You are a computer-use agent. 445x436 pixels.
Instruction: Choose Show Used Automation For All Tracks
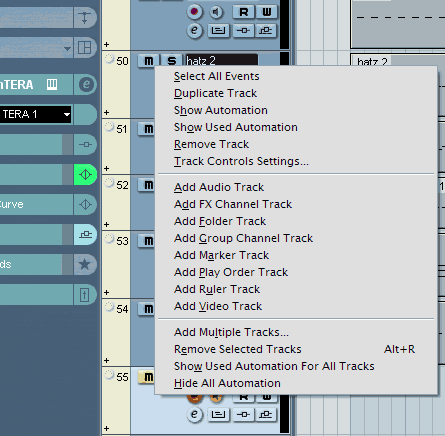(274, 366)
